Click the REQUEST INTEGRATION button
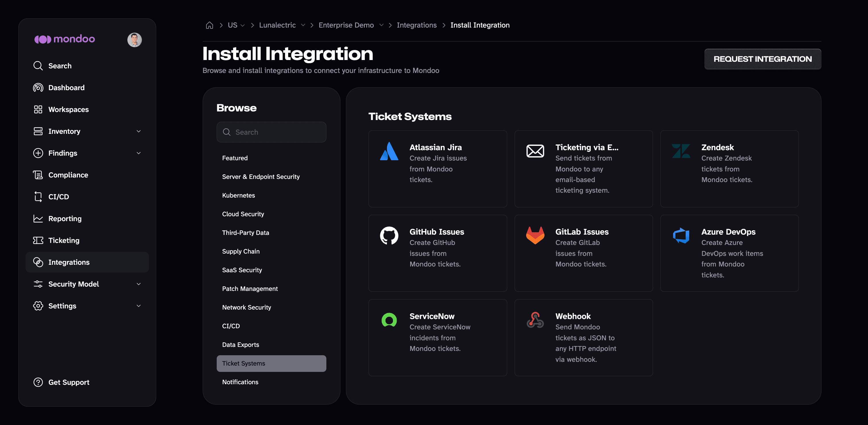Screen dimensions: 868x425 pyautogui.click(x=763, y=59)
